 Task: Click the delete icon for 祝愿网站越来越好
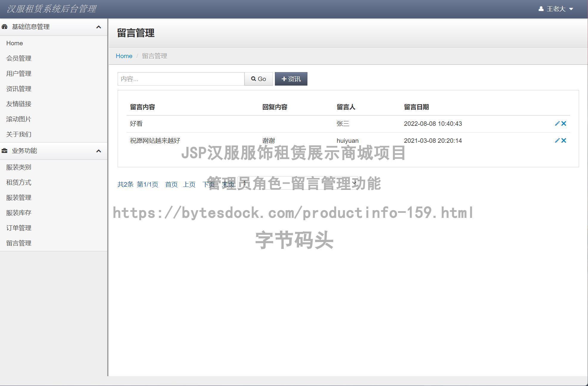pos(564,140)
